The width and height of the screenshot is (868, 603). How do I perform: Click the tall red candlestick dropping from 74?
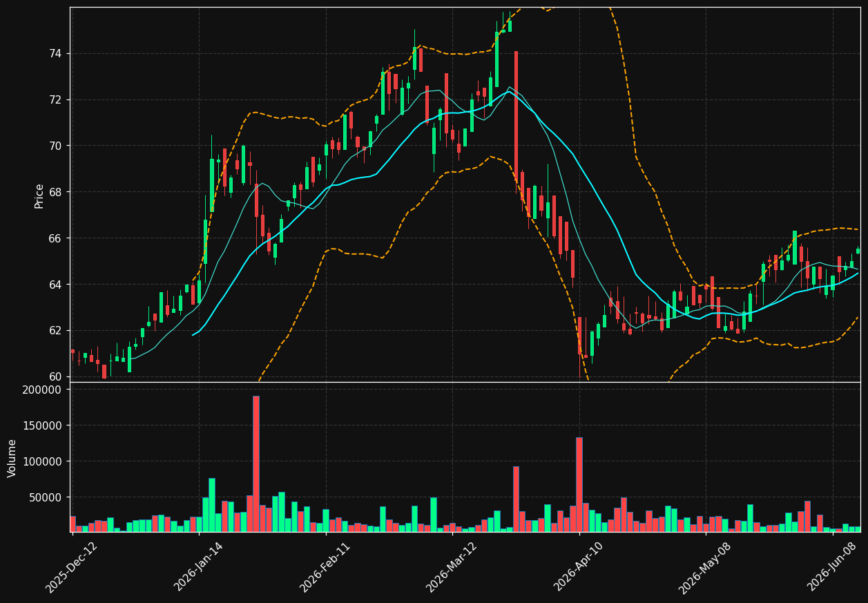(516, 117)
